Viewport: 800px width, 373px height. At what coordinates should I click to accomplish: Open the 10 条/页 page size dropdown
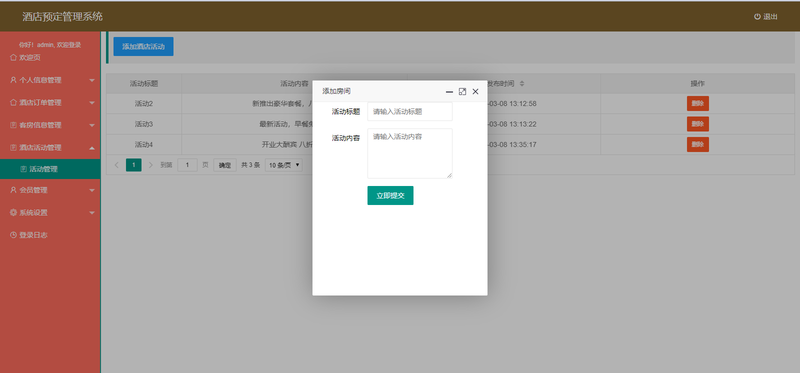pyautogui.click(x=284, y=165)
